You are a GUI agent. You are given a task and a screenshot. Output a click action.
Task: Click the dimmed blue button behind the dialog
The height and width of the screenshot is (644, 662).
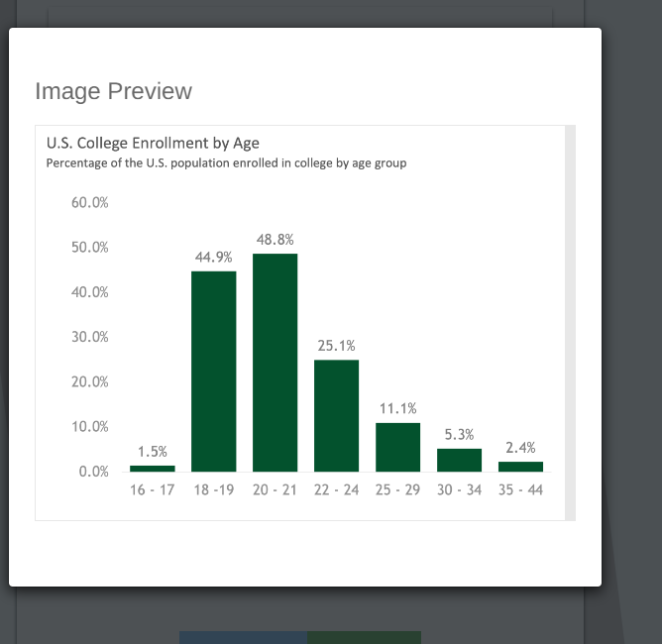[x=243, y=637]
